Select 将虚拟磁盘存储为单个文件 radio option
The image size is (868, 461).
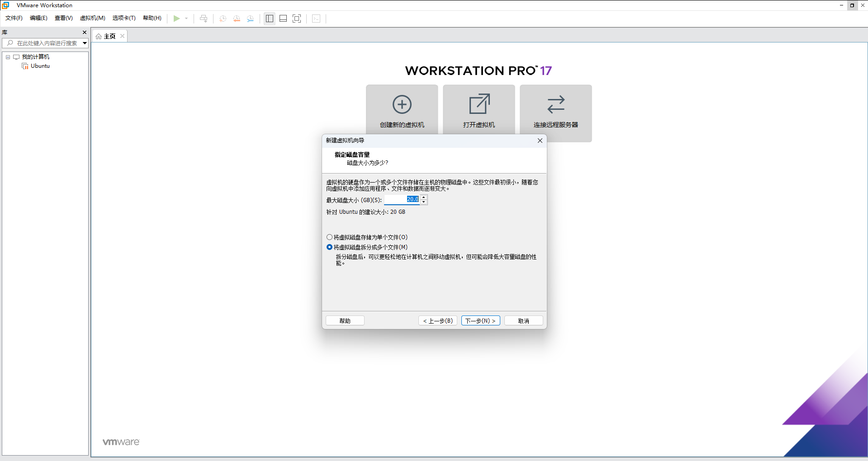tap(367, 237)
